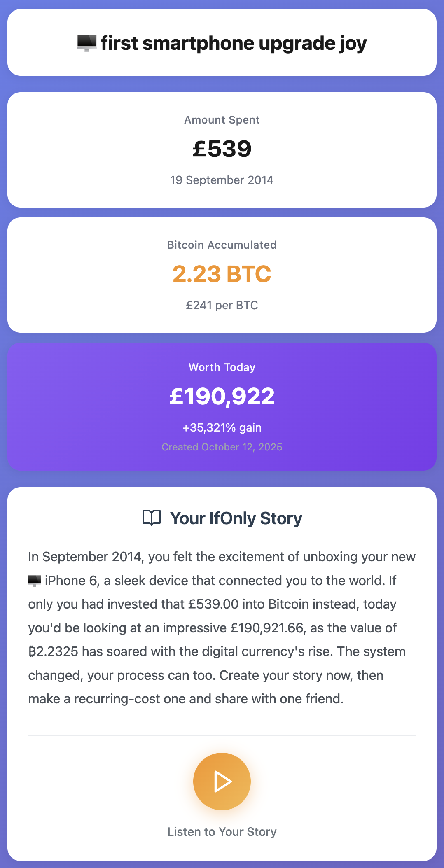Click the monitor emoji in the title
Viewport: 444px width, 868px height.
pos(85,42)
